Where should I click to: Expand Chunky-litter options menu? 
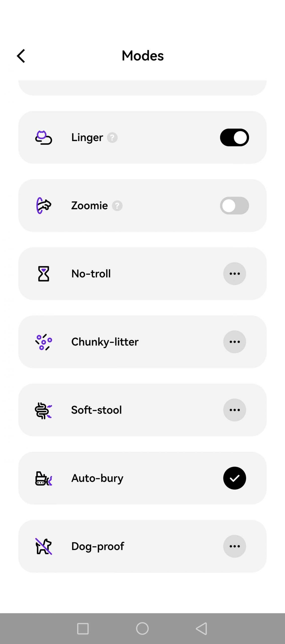pos(234,342)
